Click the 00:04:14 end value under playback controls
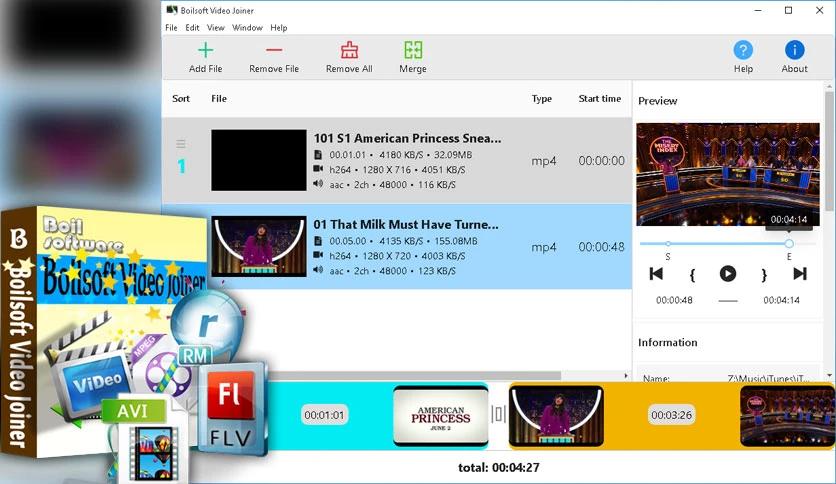Screen dimensions: 836x484 coord(782,300)
